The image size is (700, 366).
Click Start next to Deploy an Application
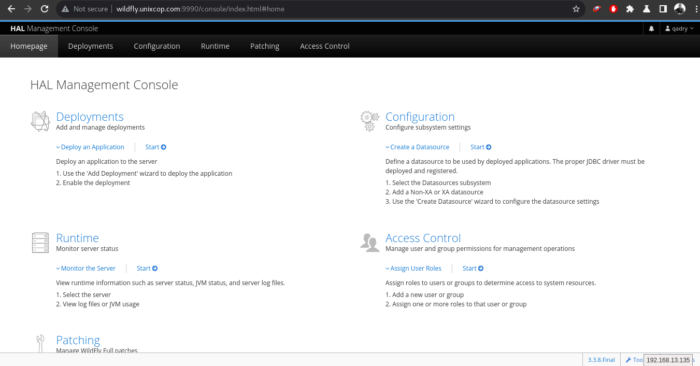[x=156, y=147]
